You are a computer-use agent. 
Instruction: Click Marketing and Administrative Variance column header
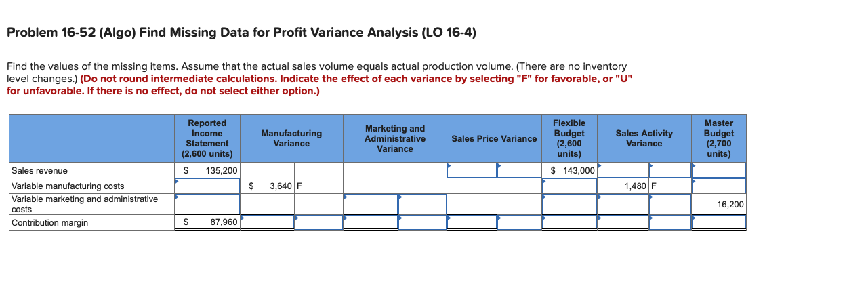point(395,138)
